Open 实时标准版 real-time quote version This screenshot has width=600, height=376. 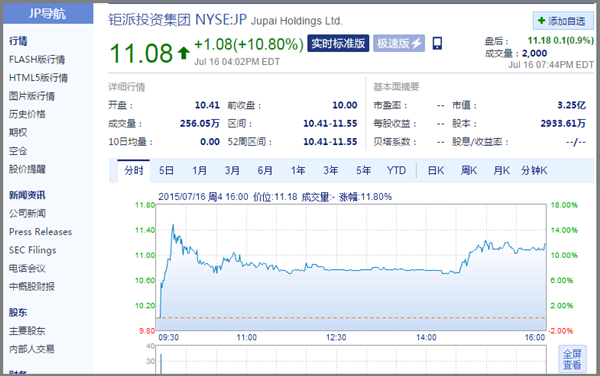click(338, 43)
